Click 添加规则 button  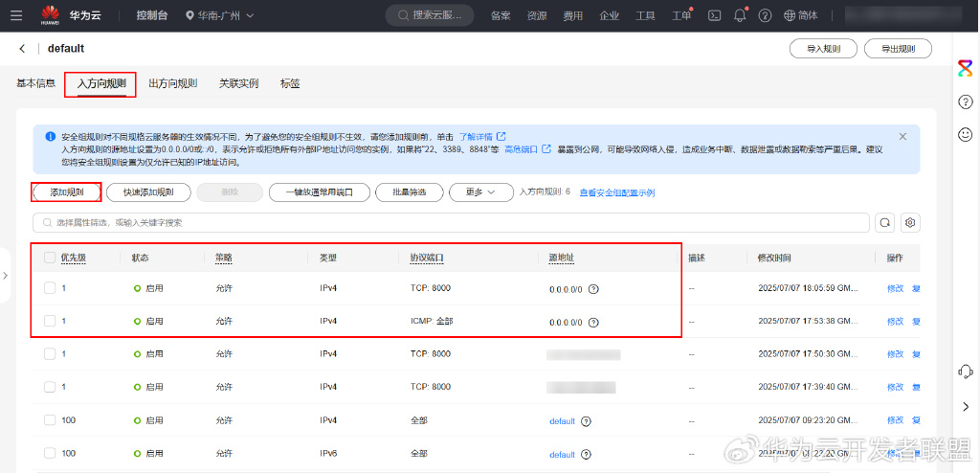click(x=67, y=192)
